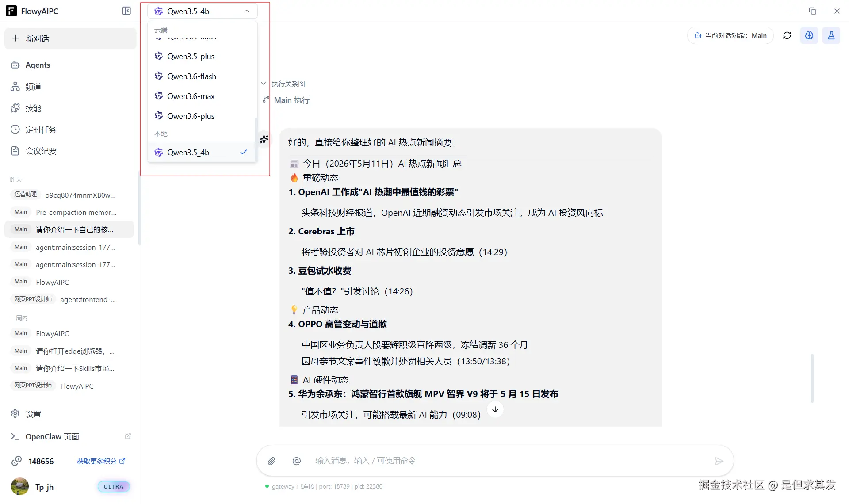Click the OpenClaw terminal prompt icon
Screen dimensions: 849x504
click(x=15, y=437)
